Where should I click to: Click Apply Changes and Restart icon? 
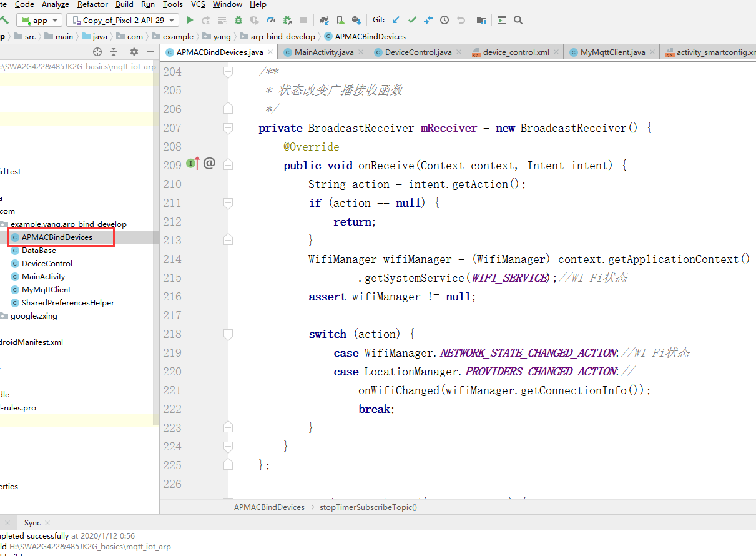click(206, 20)
